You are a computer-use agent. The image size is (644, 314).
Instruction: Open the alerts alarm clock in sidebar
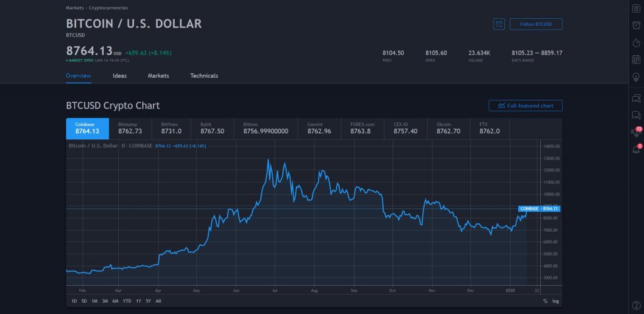click(x=636, y=25)
